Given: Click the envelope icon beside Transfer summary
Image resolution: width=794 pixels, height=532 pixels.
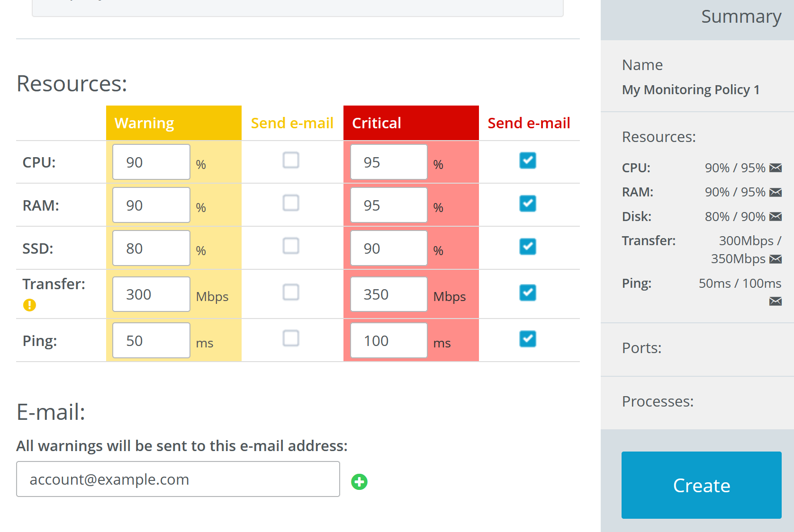Looking at the screenshot, I should 776,259.
